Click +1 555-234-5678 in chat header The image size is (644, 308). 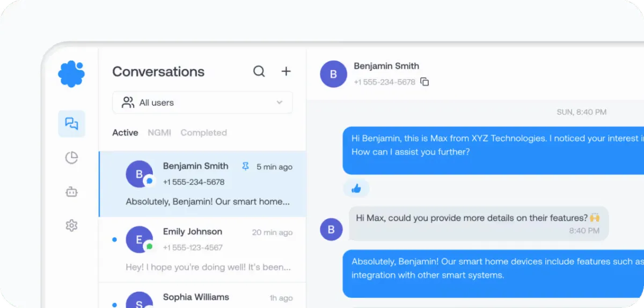click(384, 82)
